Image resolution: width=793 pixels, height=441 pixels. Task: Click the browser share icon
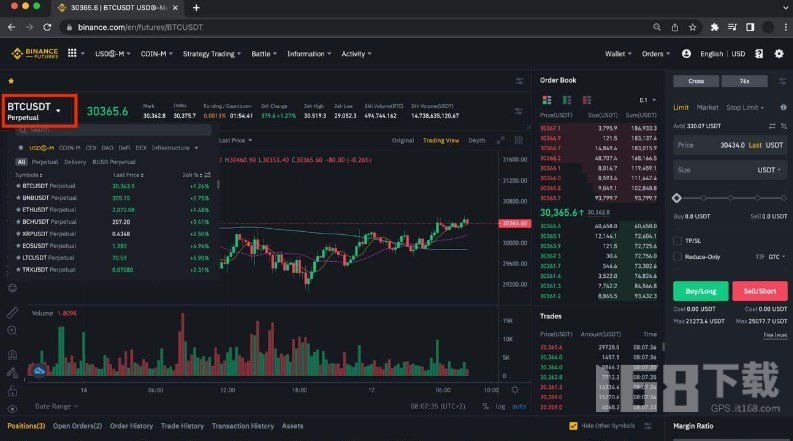tap(675, 27)
